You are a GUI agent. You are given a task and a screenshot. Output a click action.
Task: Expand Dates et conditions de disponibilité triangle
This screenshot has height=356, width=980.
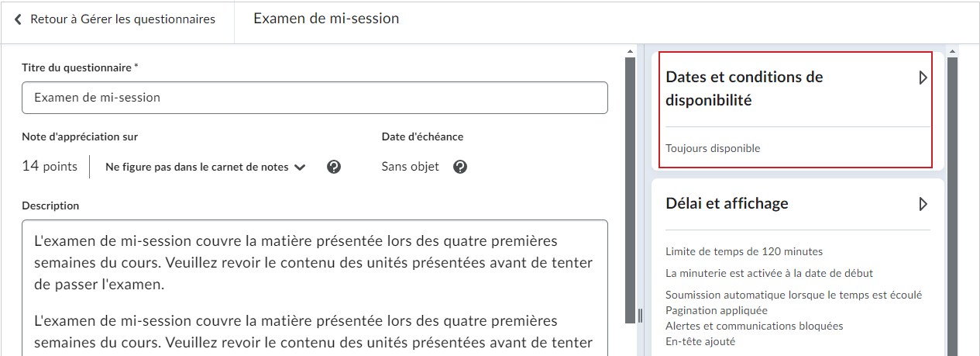tap(923, 78)
